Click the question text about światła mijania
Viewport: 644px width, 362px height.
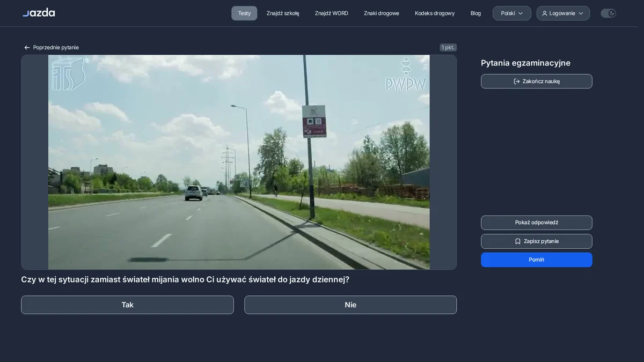[x=185, y=279]
